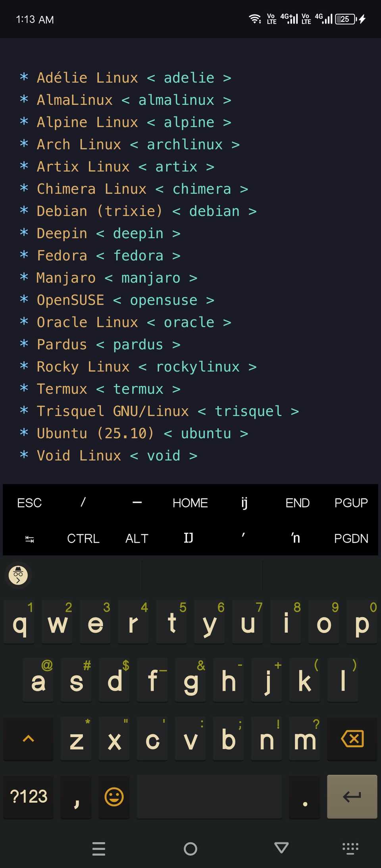
Task: Toggle the ALT modifier key
Action: (136, 538)
